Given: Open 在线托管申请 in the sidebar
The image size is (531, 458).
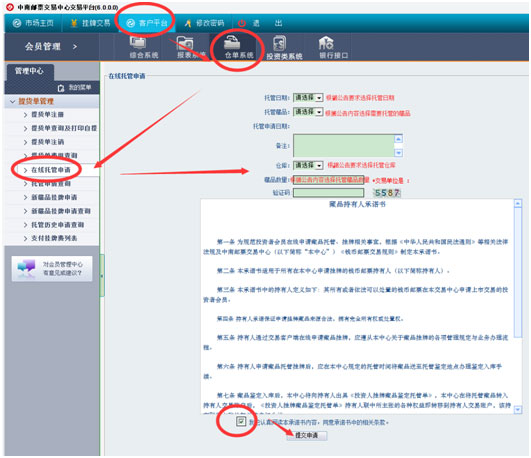Looking at the screenshot, I should [x=51, y=170].
